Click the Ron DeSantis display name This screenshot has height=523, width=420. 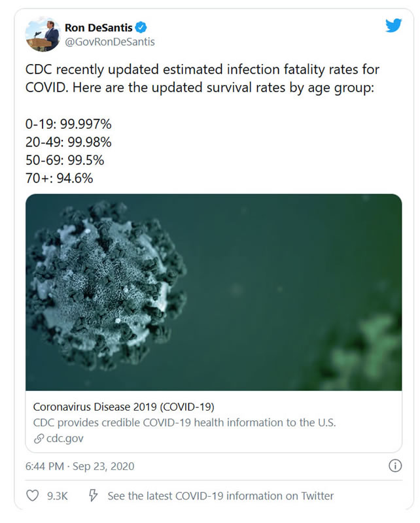point(98,27)
